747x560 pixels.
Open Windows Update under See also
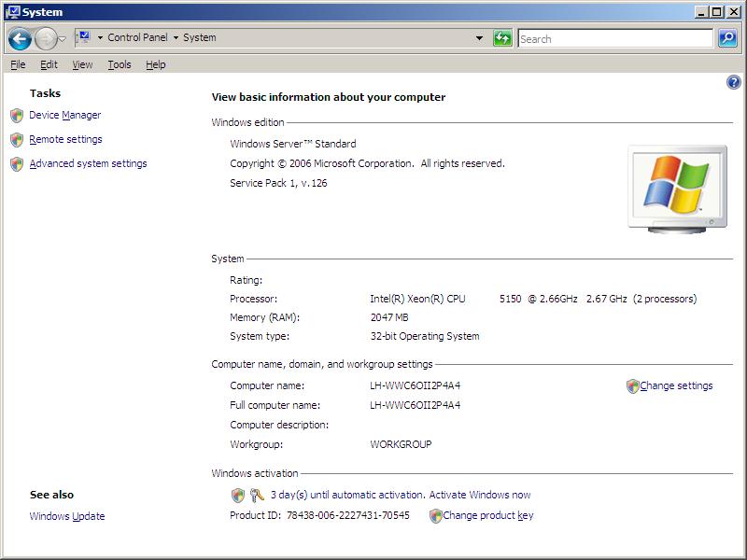point(67,516)
